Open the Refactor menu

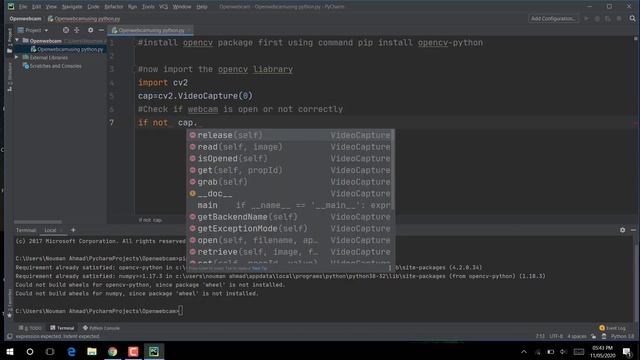(113, 7)
